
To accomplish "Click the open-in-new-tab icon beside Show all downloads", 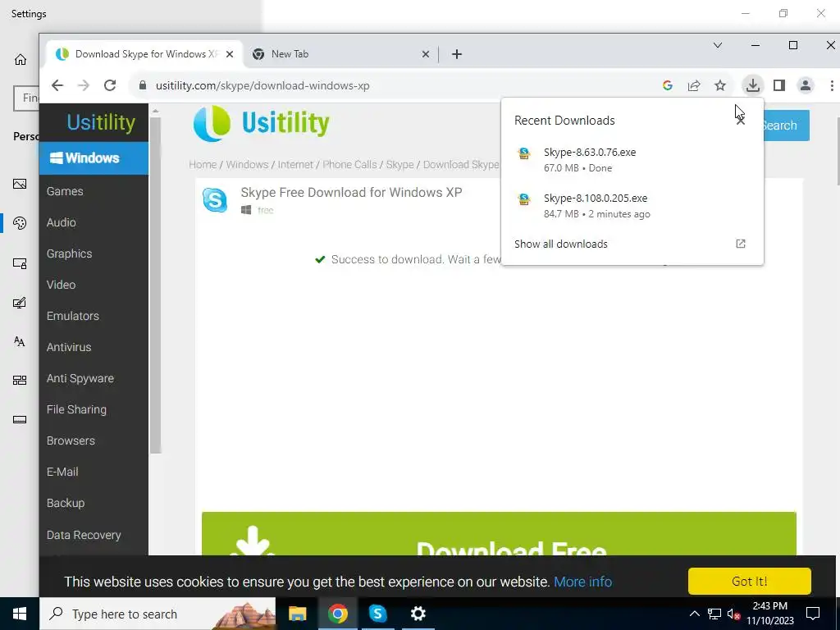I will [741, 244].
